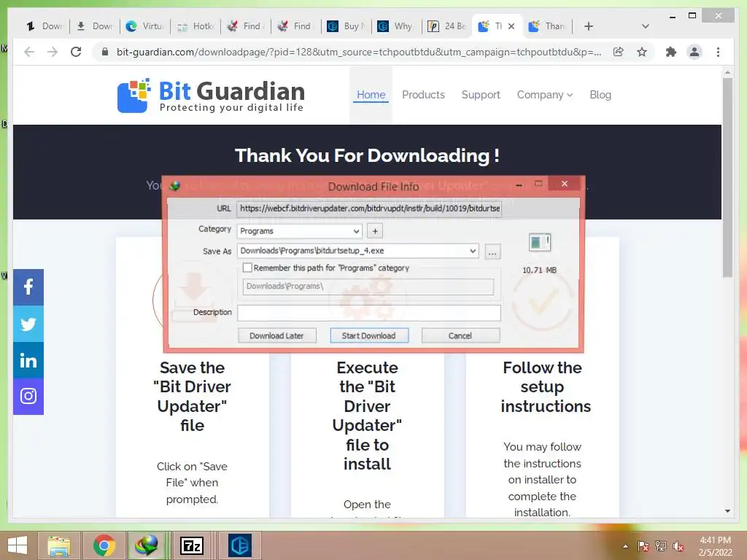Click the muted volume tray icon
The image size is (747, 560).
coord(678,546)
